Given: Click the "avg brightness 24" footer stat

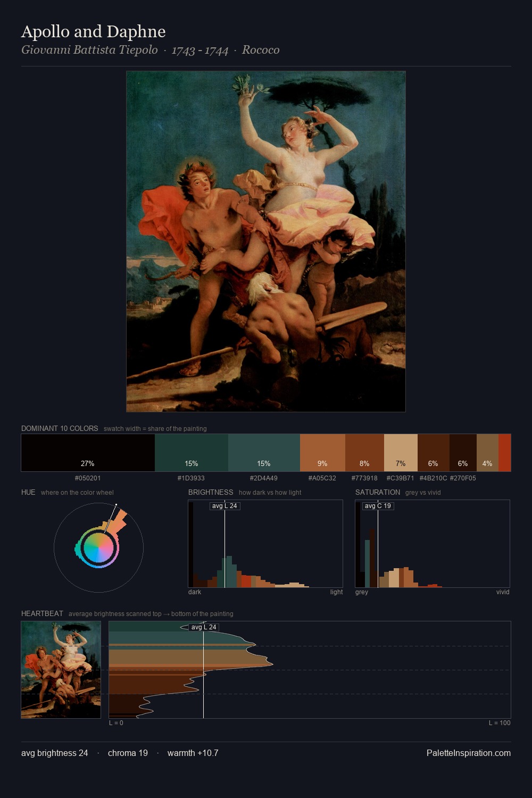Looking at the screenshot, I should (55, 753).
